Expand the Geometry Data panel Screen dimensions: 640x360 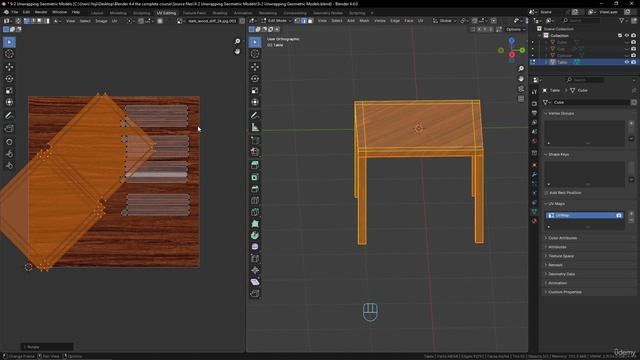[x=562, y=274]
